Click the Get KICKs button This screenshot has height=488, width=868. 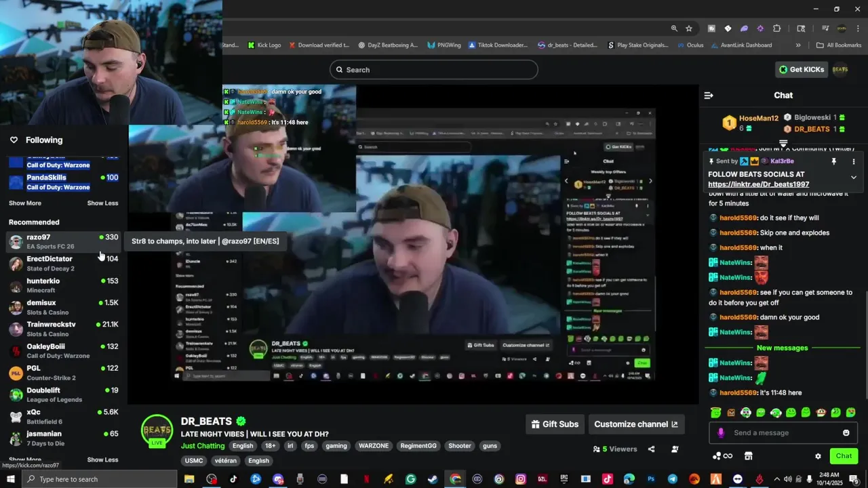tap(802, 69)
